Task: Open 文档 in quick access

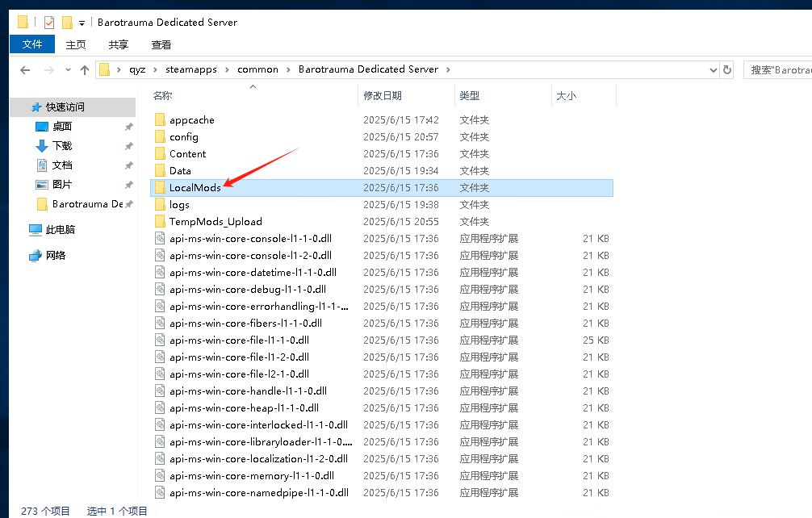Action: (x=61, y=165)
